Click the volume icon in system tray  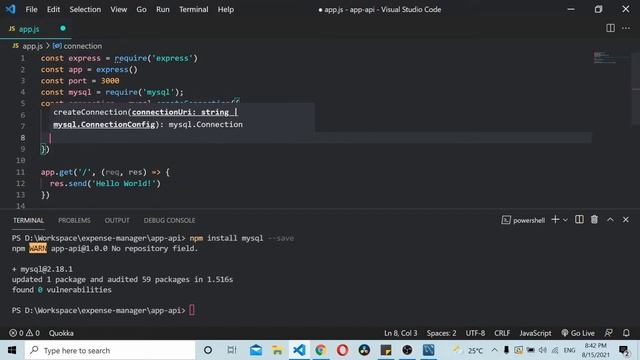pyautogui.click(x=542, y=350)
